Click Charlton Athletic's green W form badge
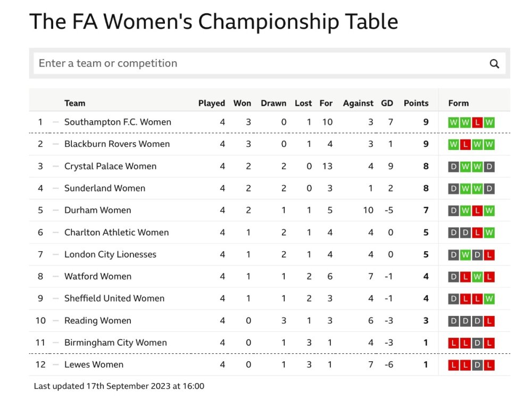Image resolution: width=532 pixels, height=399 pixels. click(489, 232)
